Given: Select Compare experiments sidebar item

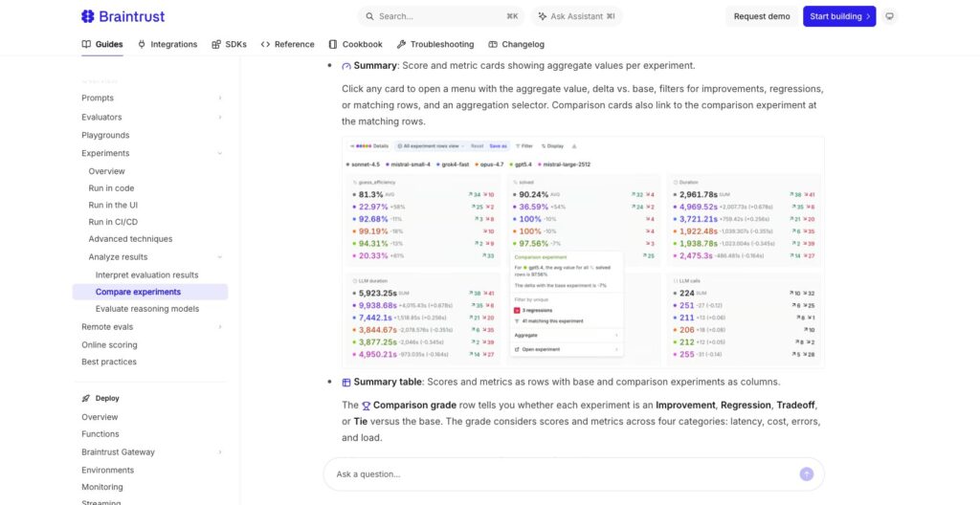Looking at the screenshot, I should [150, 292].
